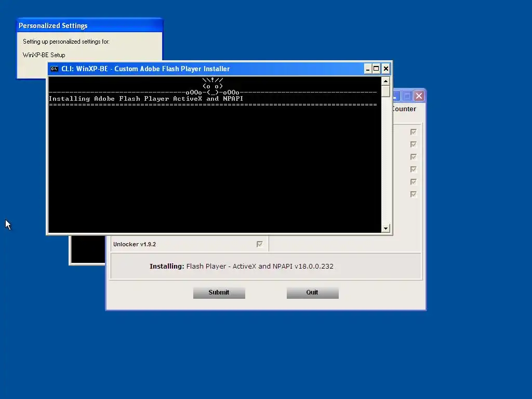Close the Flash Player Installer CLI window
Screen dimensions: 532x399
[x=386, y=69]
